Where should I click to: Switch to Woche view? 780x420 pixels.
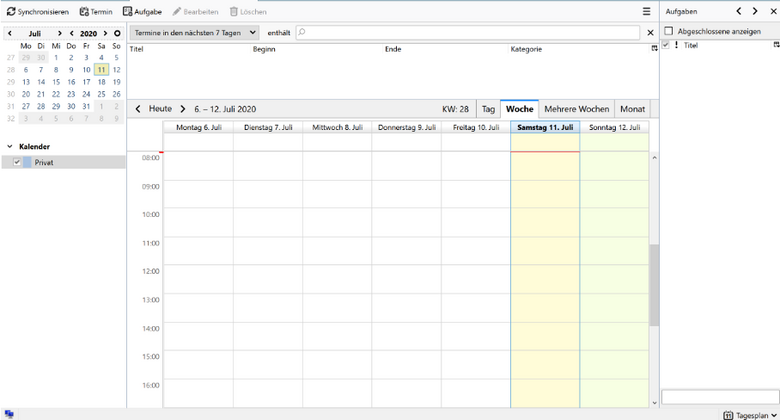coord(519,109)
